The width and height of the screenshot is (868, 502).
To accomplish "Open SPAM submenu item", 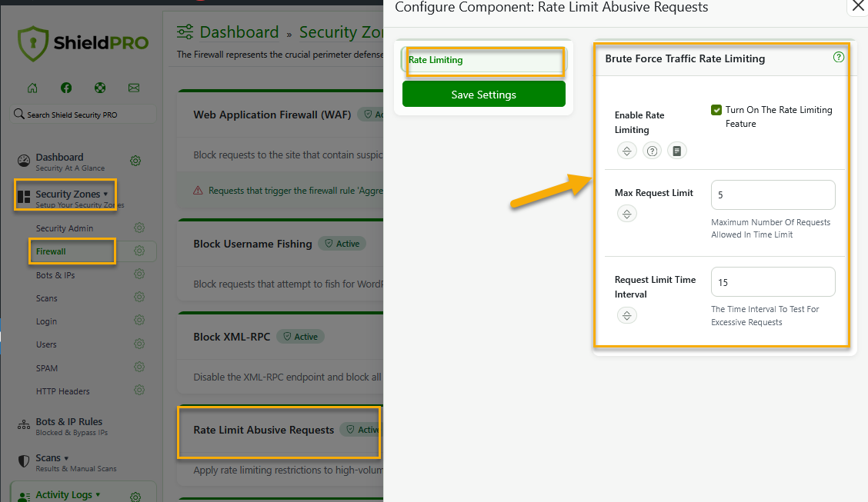I will pos(47,368).
